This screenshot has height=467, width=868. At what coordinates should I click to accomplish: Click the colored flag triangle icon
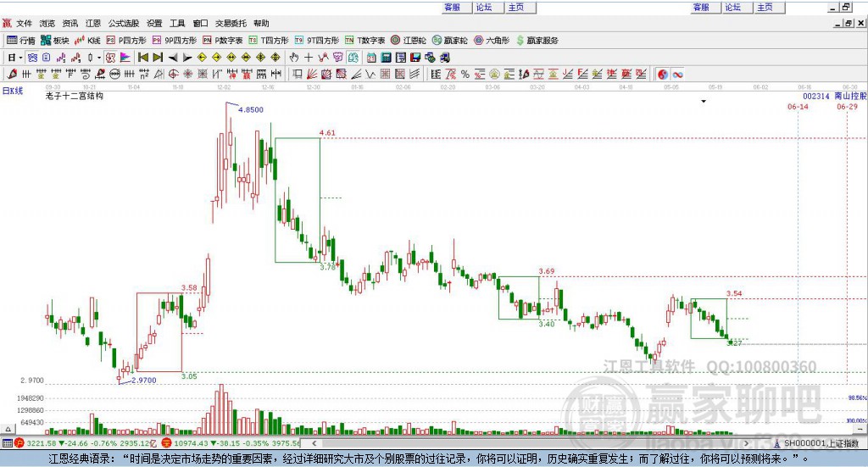[x=125, y=58]
